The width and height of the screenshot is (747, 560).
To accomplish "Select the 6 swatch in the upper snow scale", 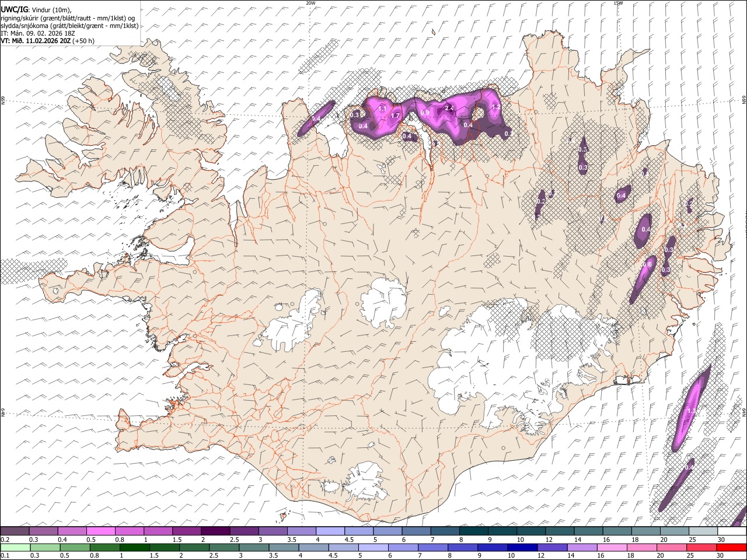I will tap(416, 531).
